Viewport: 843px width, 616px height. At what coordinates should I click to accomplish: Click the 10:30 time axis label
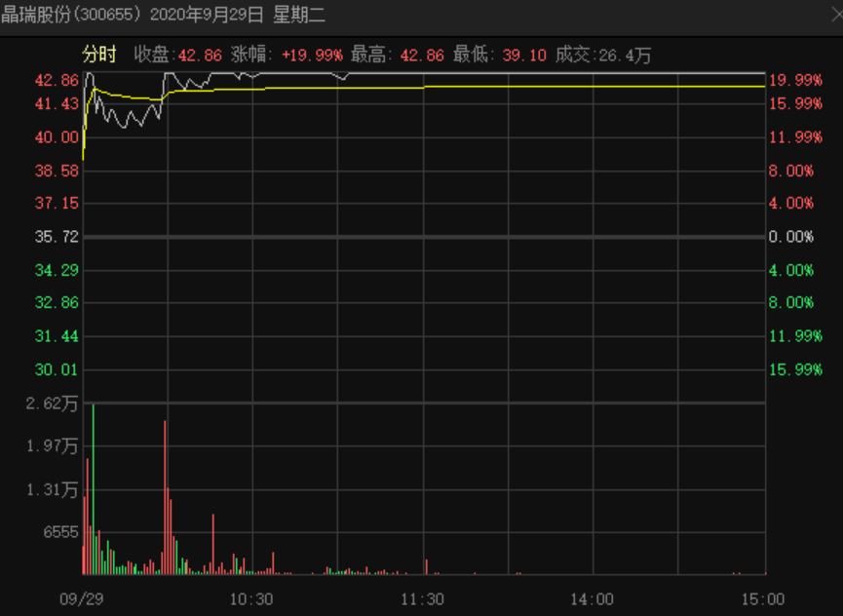pyautogui.click(x=251, y=599)
